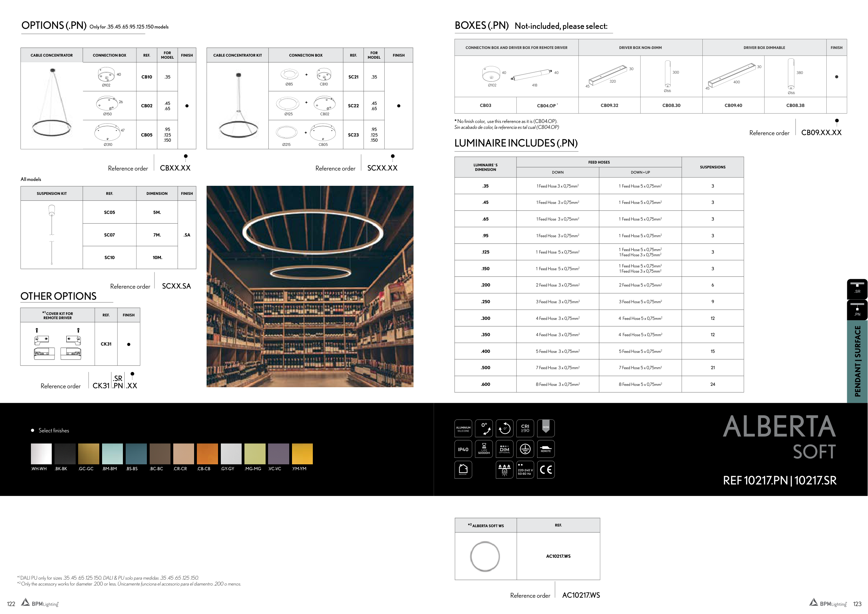Select the .GC-GC gold finish swatch

89,454
